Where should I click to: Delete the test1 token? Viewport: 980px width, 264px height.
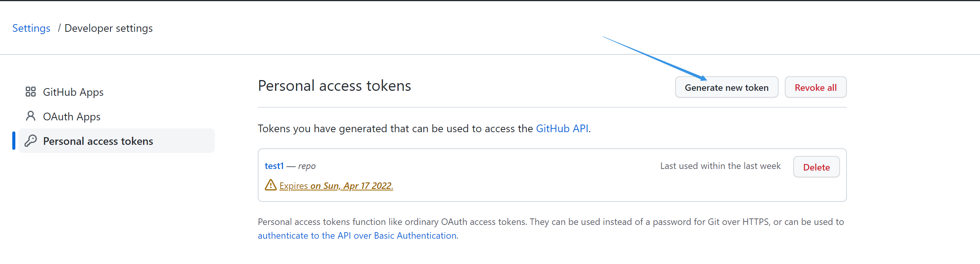(816, 167)
